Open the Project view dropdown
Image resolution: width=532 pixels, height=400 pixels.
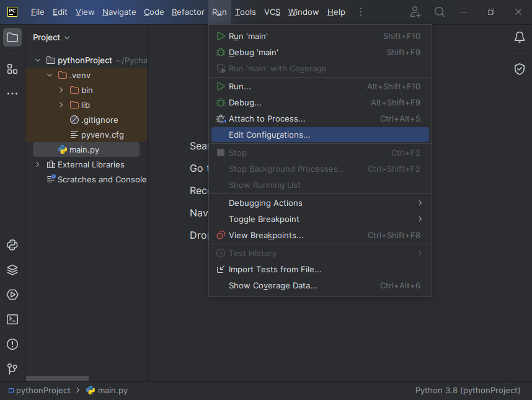51,37
